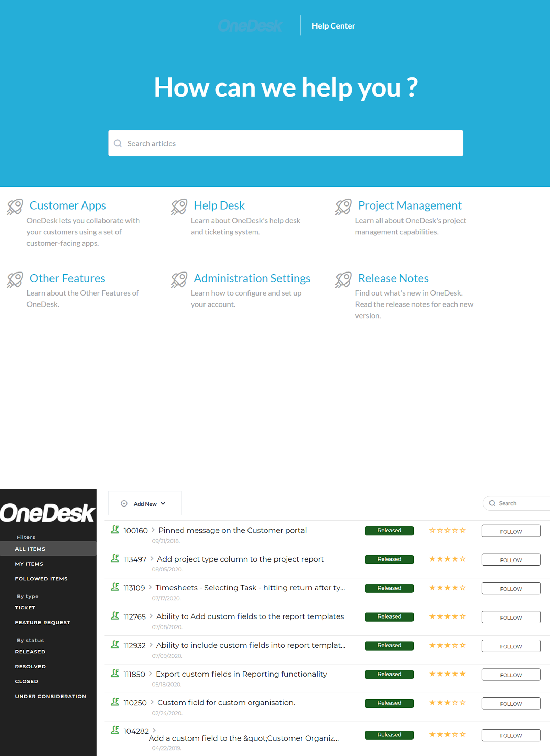
Task: Click the feature request icon for item 104282
Action: [115, 730]
